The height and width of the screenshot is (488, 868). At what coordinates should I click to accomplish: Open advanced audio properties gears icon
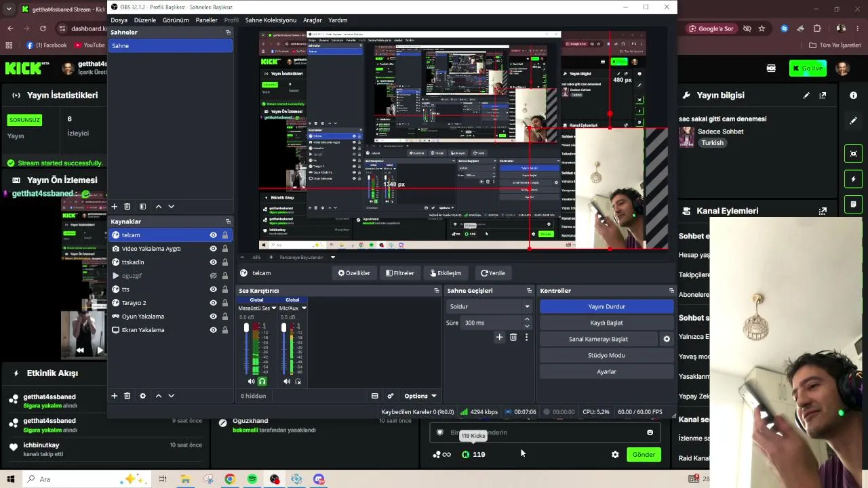pos(391,396)
